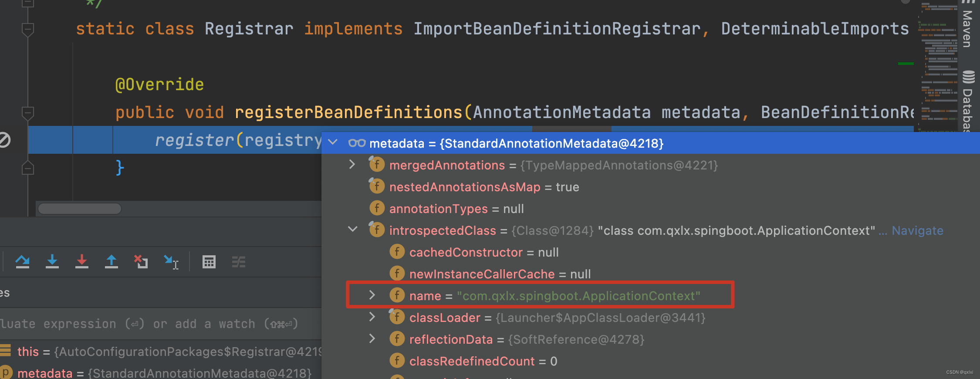Click the Navigate link for introspectedClass
This screenshot has height=379, width=980.
click(917, 230)
